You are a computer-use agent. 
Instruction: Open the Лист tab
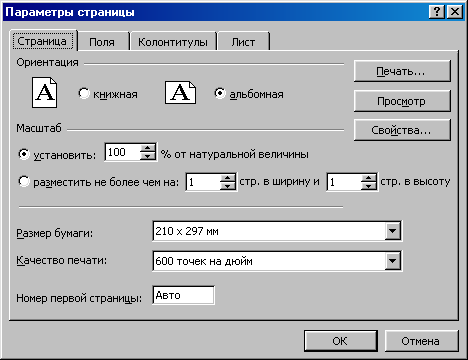243,42
